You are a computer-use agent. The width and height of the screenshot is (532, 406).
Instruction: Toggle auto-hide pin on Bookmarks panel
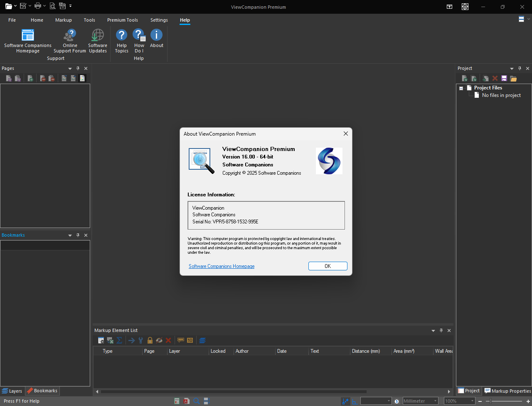pyautogui.click(x=78, y=235)
